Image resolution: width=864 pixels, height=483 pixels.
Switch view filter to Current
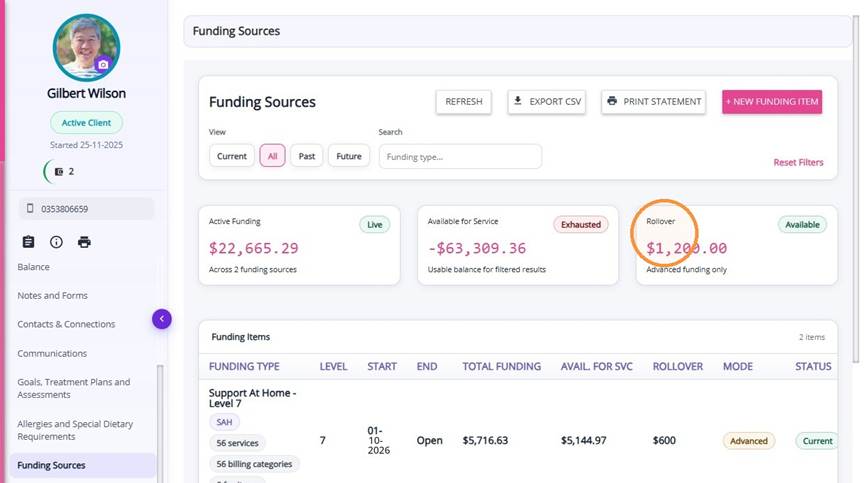(x=231, y=156)
